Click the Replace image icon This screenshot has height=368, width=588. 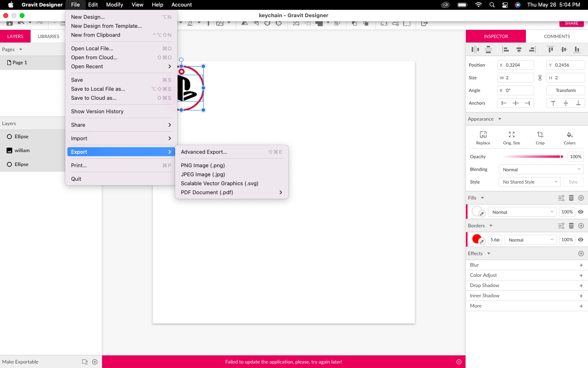[483, 135]
